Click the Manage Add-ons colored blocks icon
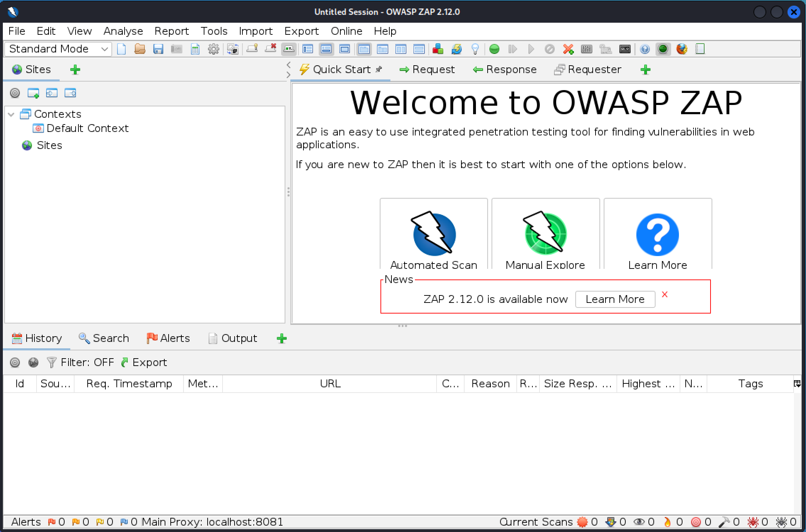 pyautogui.click(x=438, y=49)
